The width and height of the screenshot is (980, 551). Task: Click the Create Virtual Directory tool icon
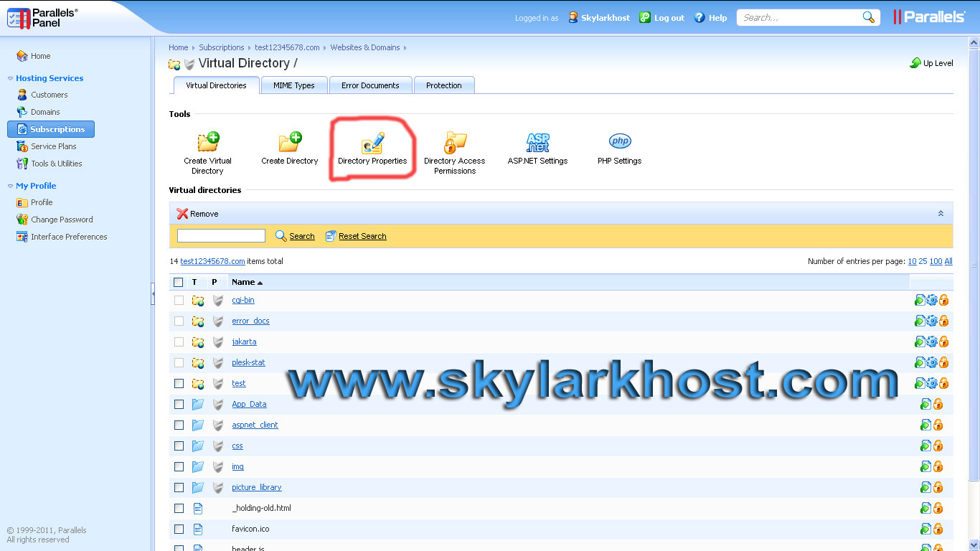(208, 141)
